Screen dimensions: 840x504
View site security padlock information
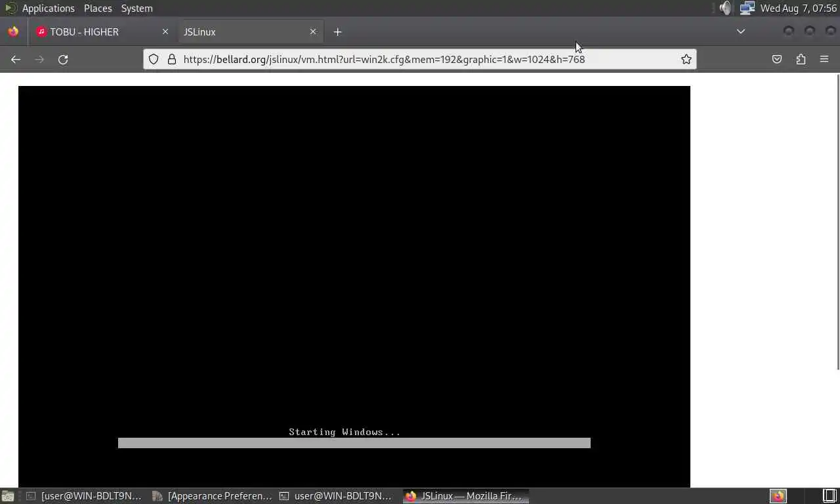point(172,59)
